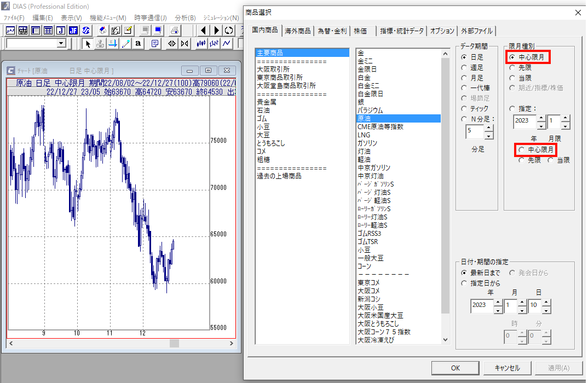This screenshot has width=588, height=383.
Task: Open the 分析(B) menu
Action: click(x=185, y=18)
